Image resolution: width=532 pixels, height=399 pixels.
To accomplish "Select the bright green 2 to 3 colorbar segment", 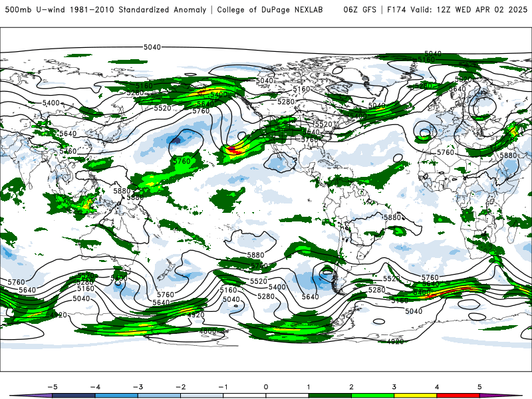I will point(373,396).
